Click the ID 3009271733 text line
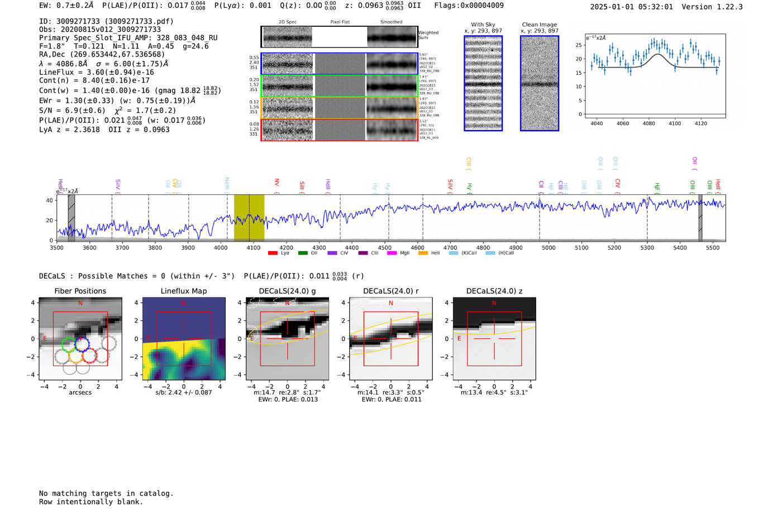 106,21
